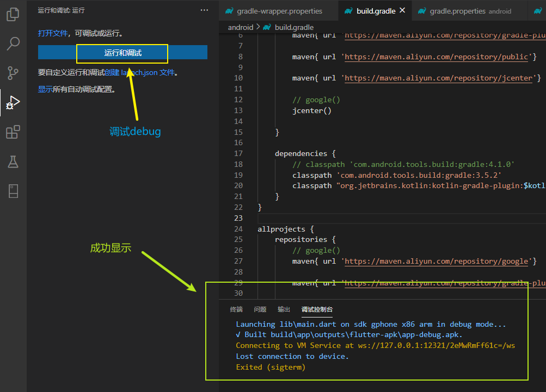Viewport: 546px width, 392px height.
Task: Open the Extensions marketplace view
Action: point(13,132)
